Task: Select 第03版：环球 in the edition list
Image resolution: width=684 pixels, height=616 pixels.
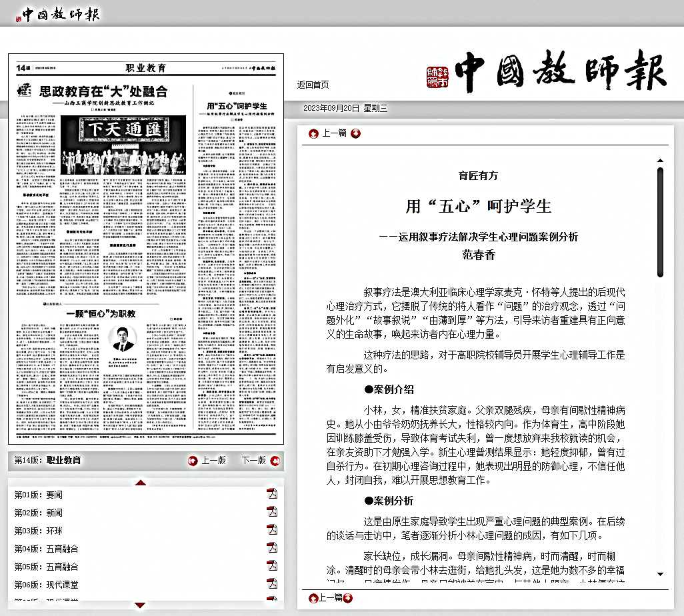Action: point(39,531)
